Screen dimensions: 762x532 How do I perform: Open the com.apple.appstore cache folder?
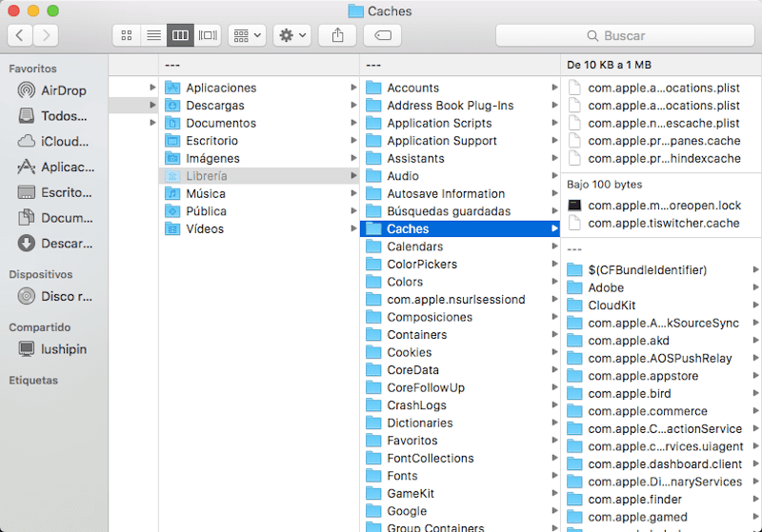tap(661, 376)
